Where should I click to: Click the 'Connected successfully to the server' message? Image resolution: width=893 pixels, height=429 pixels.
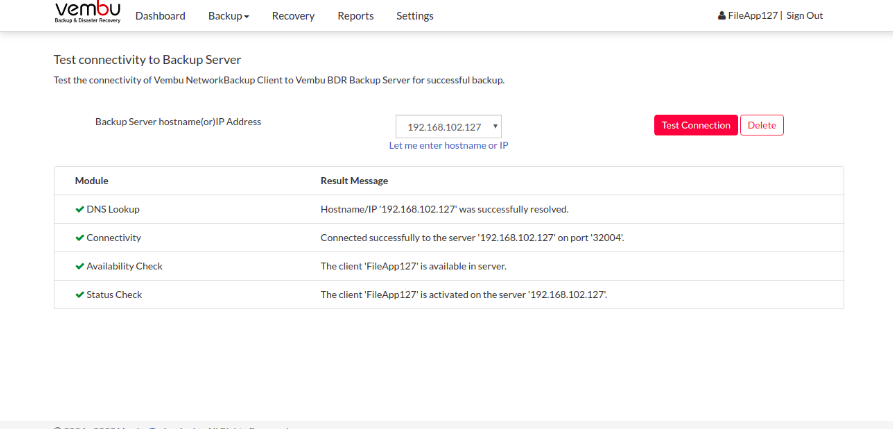(473, 238)
